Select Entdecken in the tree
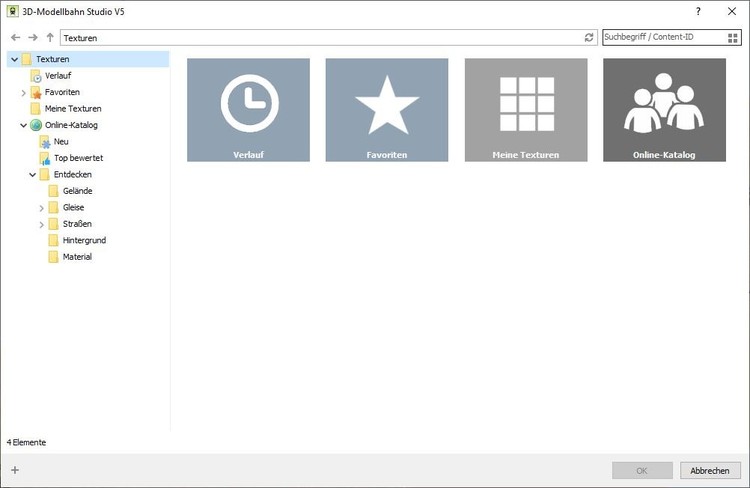The width and height of the screenshot is (750, 488). click(73, 175)
